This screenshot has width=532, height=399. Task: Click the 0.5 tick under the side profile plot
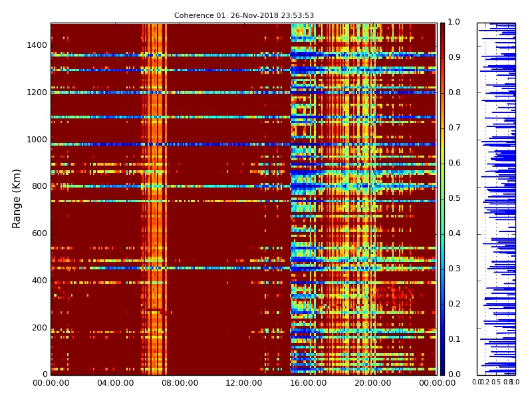pos(496,382)
